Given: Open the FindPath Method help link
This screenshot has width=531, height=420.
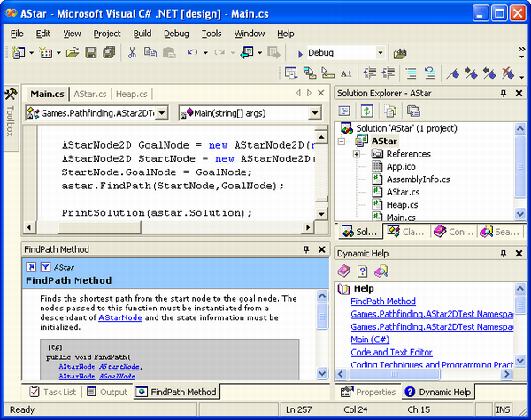Looking at the screenshot, I should [383, 302].
